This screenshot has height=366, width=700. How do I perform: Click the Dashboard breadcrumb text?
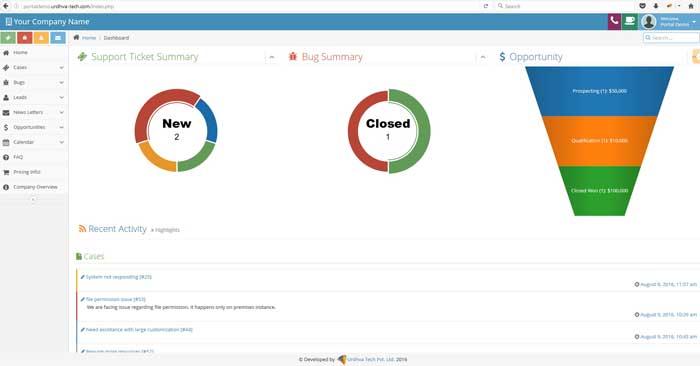click(x=116, y=38)
